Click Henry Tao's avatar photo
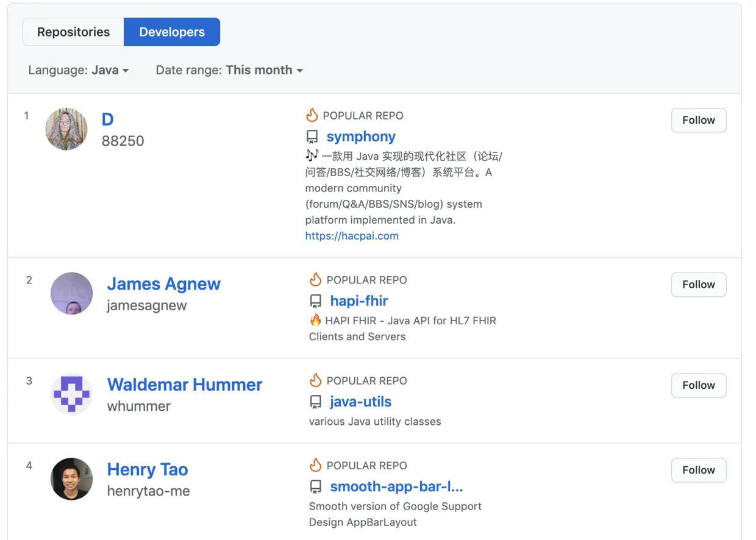The width and height of the screenshot is (756, 540). (72, 479)
